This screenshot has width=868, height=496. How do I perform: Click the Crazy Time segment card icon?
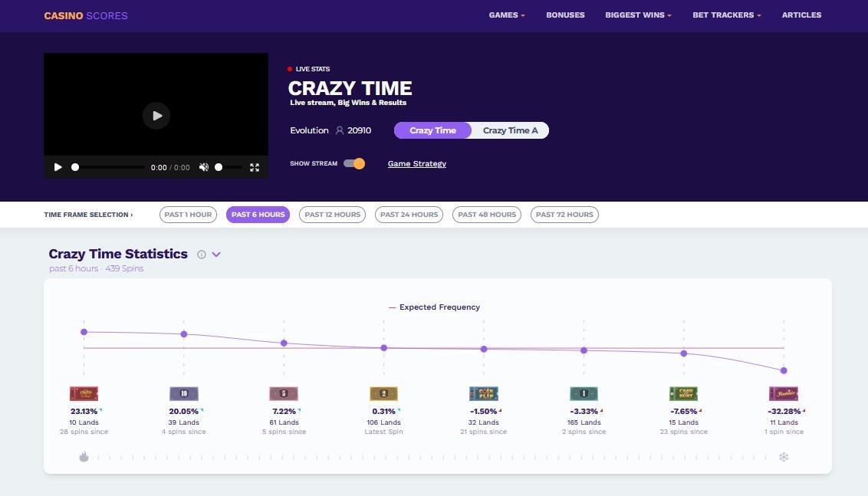pyautogui.click(x=84, y=393)
